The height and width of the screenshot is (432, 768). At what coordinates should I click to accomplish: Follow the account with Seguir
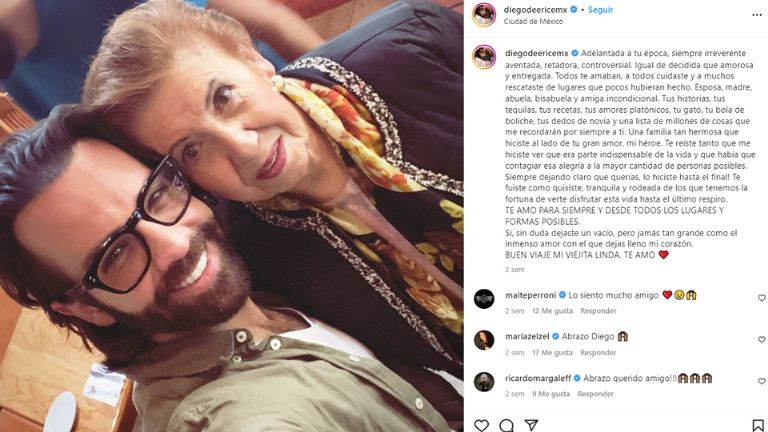[601, 9]
